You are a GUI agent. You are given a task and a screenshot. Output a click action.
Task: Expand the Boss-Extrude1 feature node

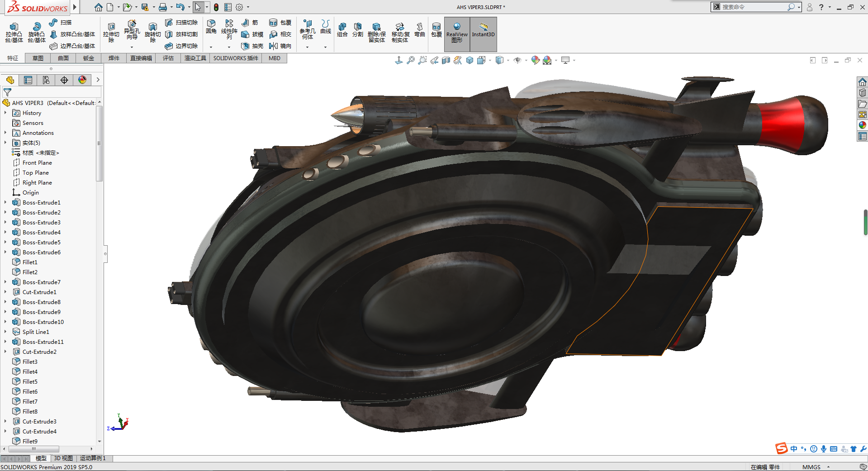(5, 202)
